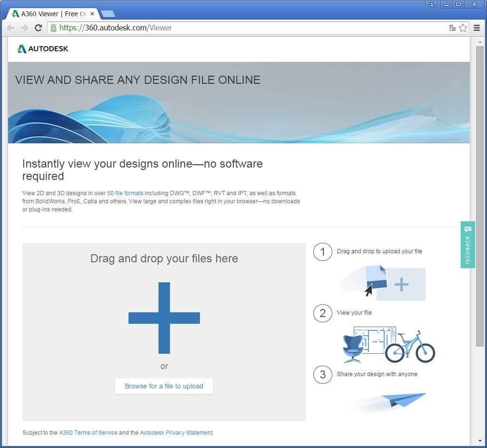
Task: Click the drag-and-drop file illustration
Action: coord(382,283)
